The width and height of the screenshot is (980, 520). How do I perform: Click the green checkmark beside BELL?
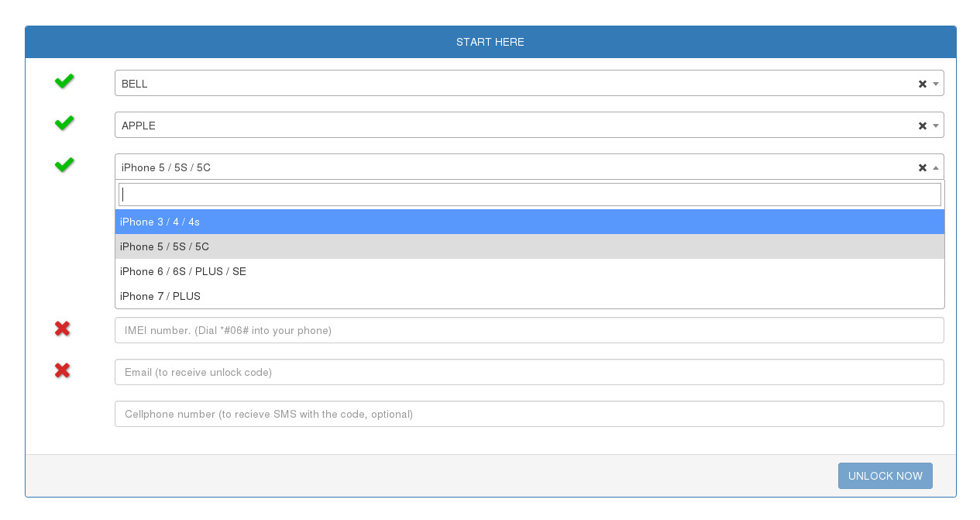(64, 81)
